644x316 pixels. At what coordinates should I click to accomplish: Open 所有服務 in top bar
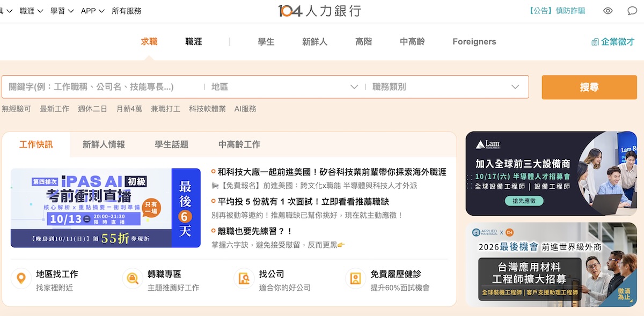[127, 11]
